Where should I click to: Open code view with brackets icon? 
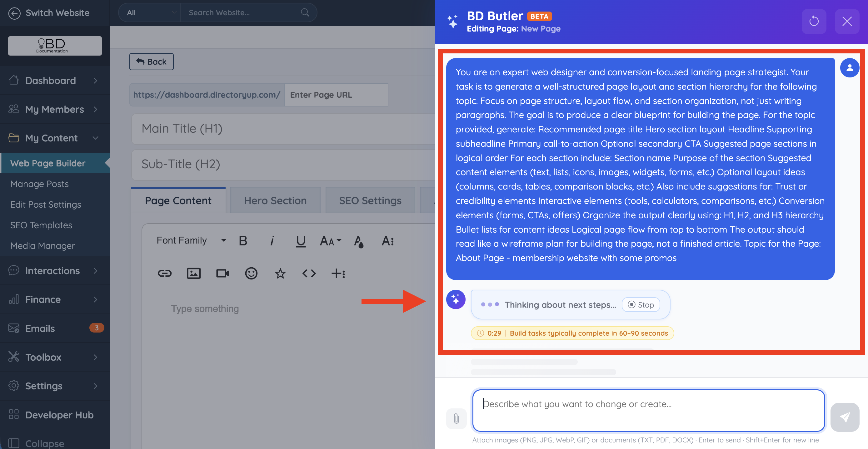coord(309,273)
